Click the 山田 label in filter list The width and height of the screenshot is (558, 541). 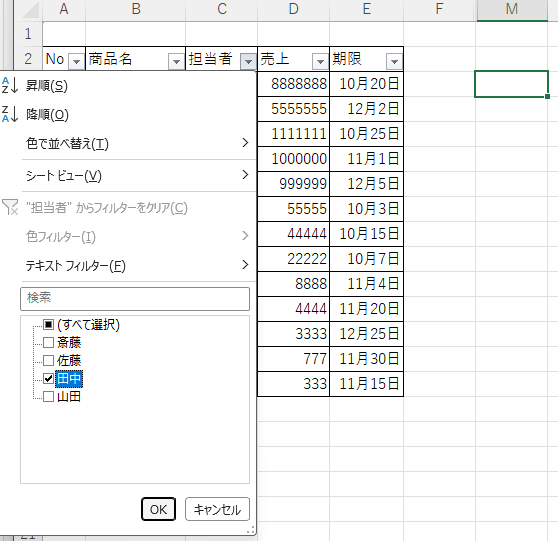(69, 396)
